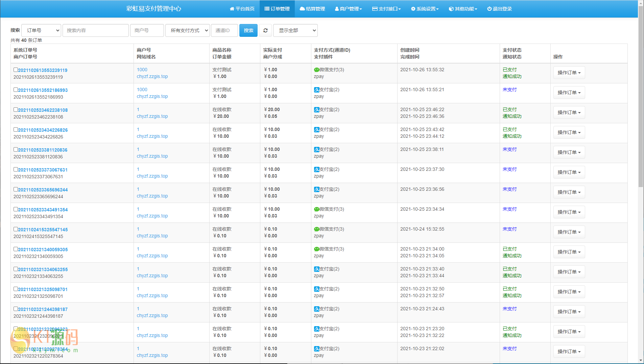
Task: Open the 显示全部 filter dropdown
Action: [295, 30]
